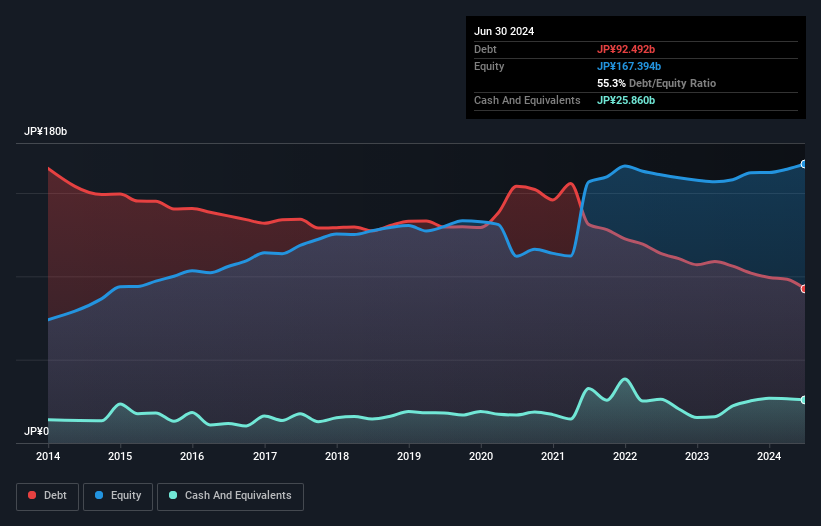This screenshot has width=821, height=526.
Task: Click the JP¥92.492b debt value
Action: [626, 49]
